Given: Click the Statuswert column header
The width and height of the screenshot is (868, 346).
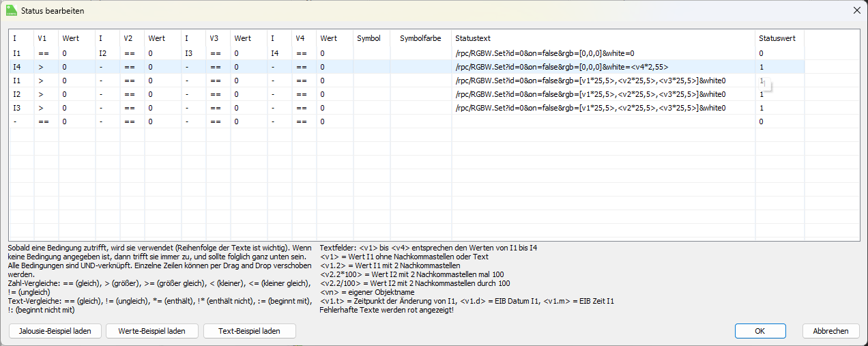Looking at the screenshot, I should click(779, 39).
